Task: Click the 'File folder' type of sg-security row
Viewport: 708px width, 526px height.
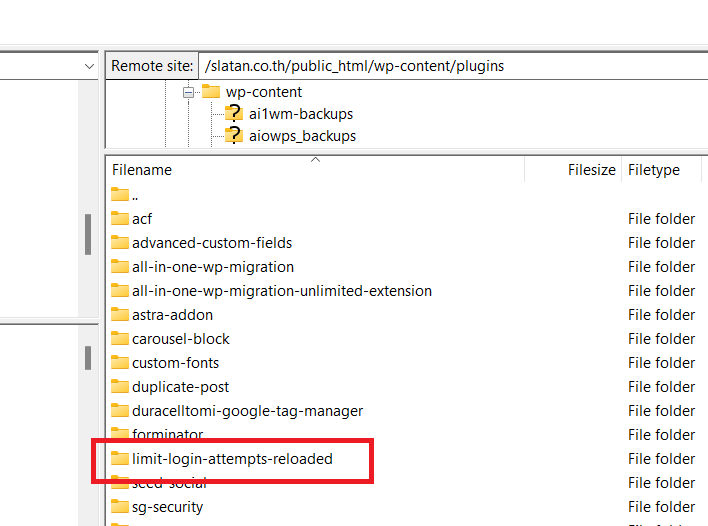Action: pos(661,507)
